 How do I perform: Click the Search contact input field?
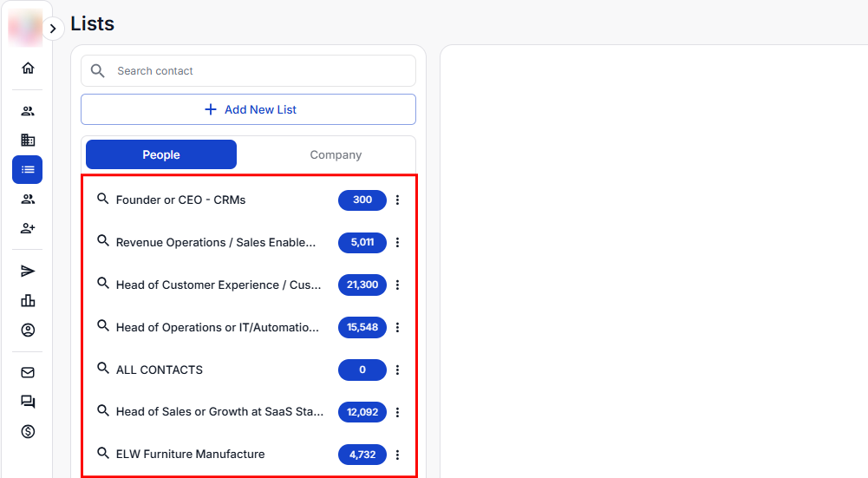pos(260,71)
